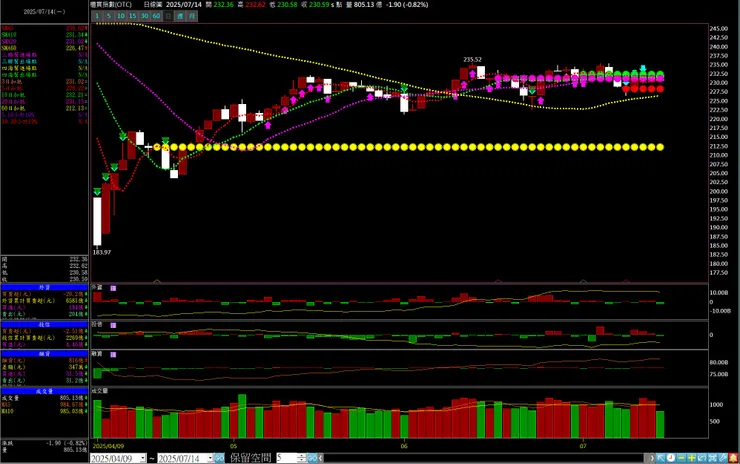
Task: Click the alert bell icon
Action: coord(733,458)
